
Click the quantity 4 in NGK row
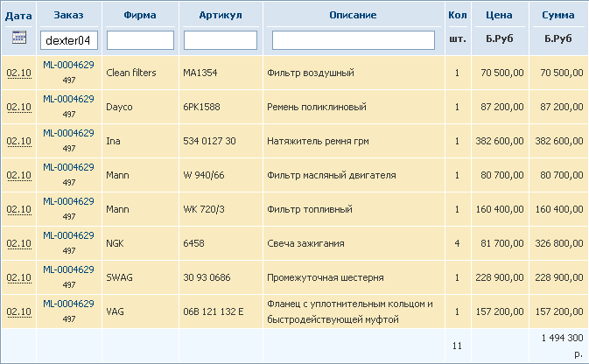[457, 243]
